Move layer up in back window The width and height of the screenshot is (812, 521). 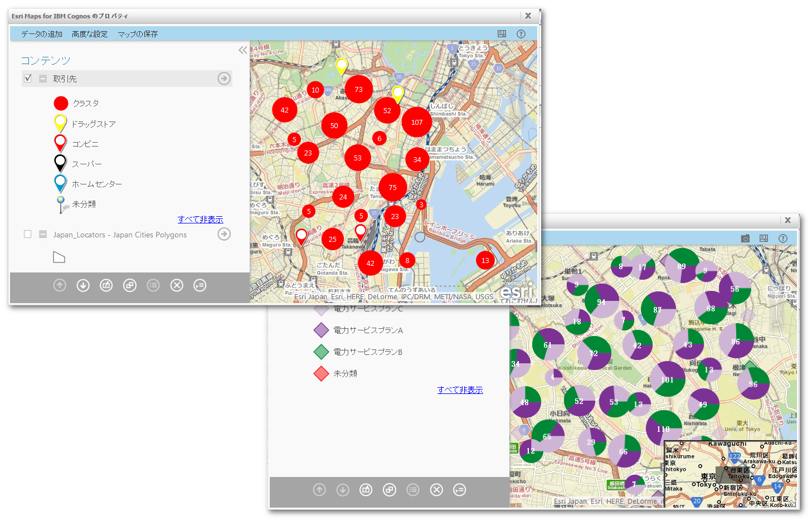319,490
